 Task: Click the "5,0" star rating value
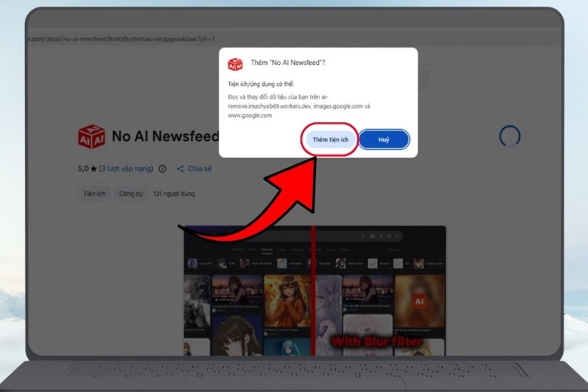click(83, 169)
